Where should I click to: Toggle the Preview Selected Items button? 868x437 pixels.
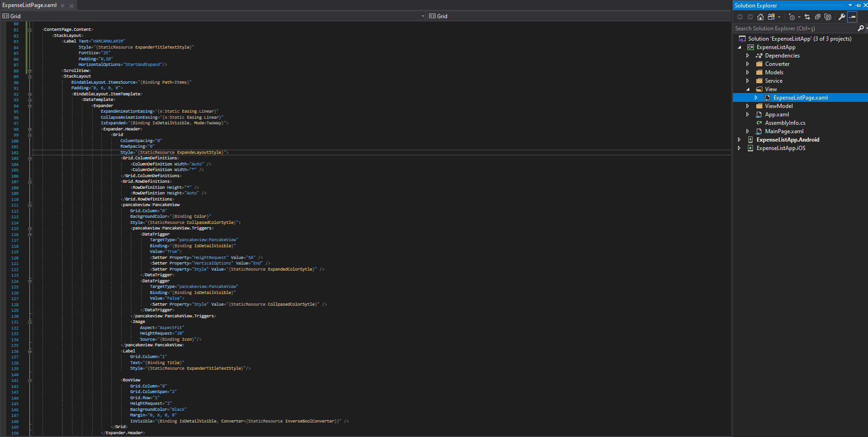(x=852, y=17)
